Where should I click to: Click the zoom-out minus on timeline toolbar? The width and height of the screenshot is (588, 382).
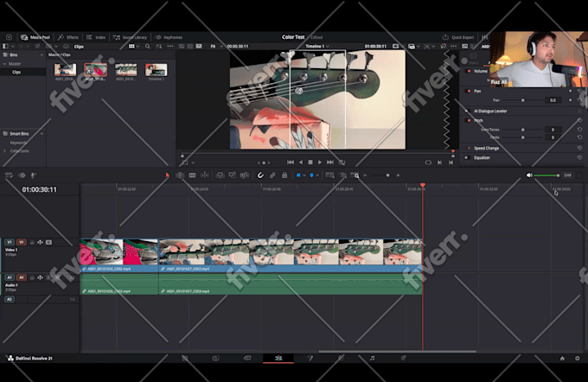pos(365,175)
